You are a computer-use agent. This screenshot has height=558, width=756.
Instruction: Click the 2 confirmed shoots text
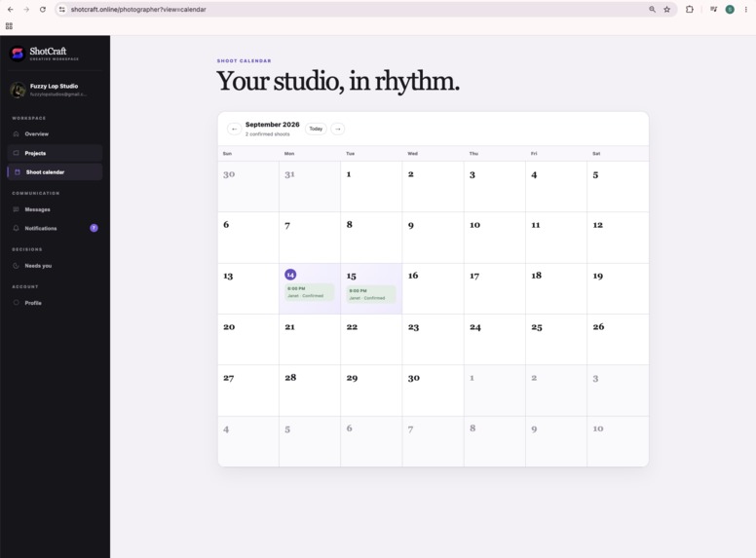(268, 134)
